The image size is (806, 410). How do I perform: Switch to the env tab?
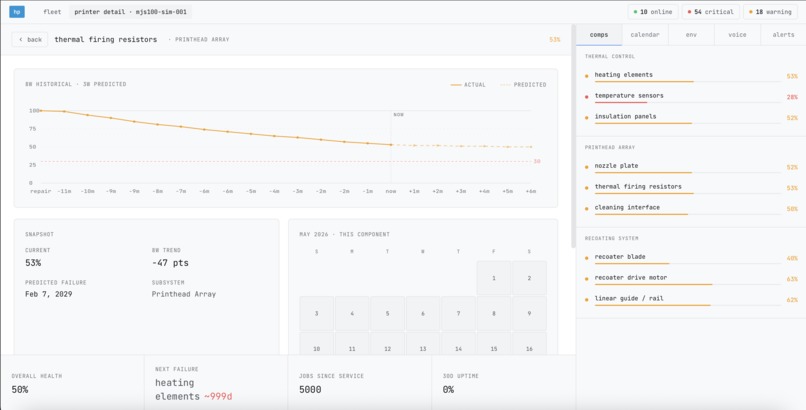click(691, 35)
